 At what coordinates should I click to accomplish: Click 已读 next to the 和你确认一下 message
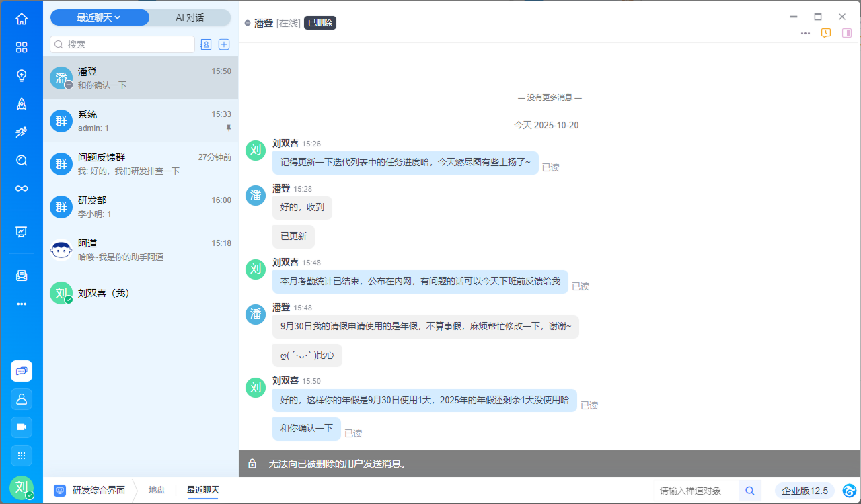point(353,434)
